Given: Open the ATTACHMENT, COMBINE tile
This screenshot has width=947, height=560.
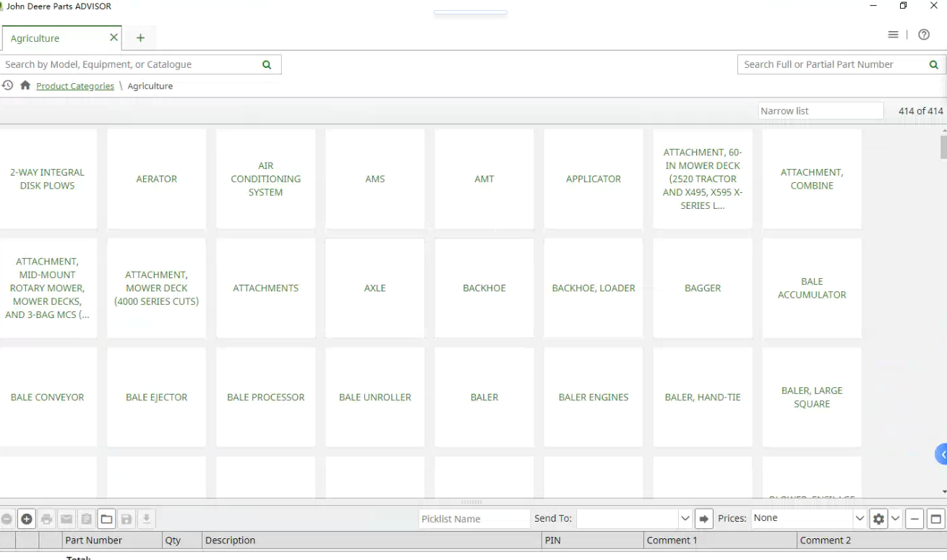Looking at the screenshot, I should pyautogui.click(x=812, y=178).
